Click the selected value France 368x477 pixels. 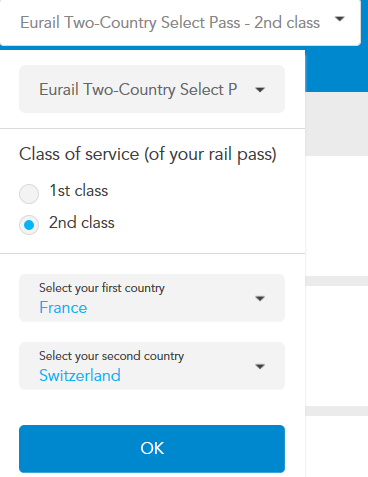(x=63, y=307)
